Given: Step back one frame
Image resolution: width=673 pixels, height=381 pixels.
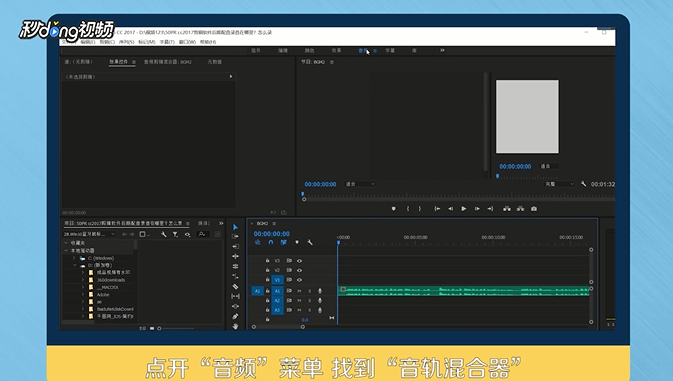Looking at the screenshot, I should (x=450, y=209).
